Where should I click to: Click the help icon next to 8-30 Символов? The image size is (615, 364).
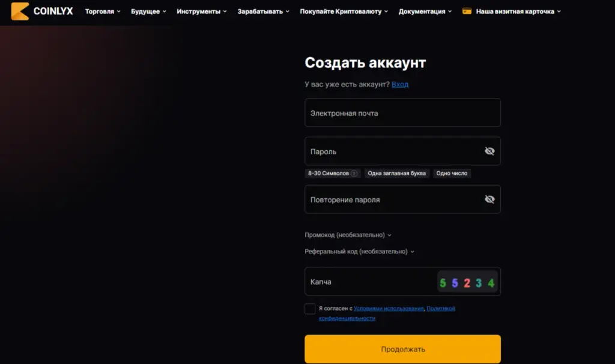pos(354,174)
